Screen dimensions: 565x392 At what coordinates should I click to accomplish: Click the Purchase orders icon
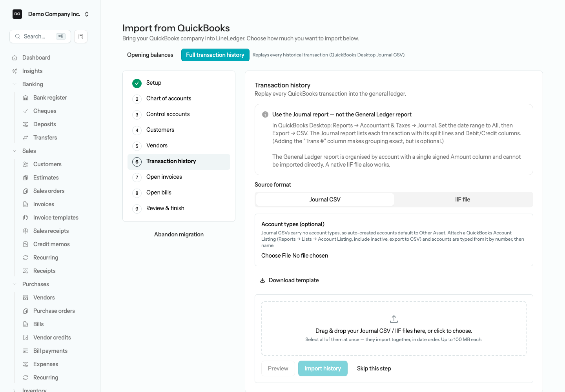(x=26, y=311)
